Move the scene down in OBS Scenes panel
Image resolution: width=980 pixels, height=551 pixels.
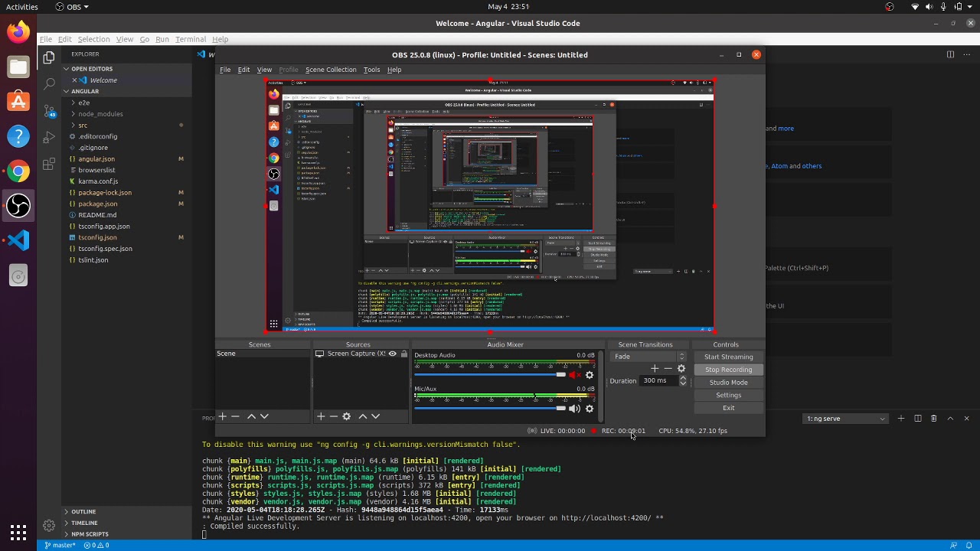click(x=264, y=416)
